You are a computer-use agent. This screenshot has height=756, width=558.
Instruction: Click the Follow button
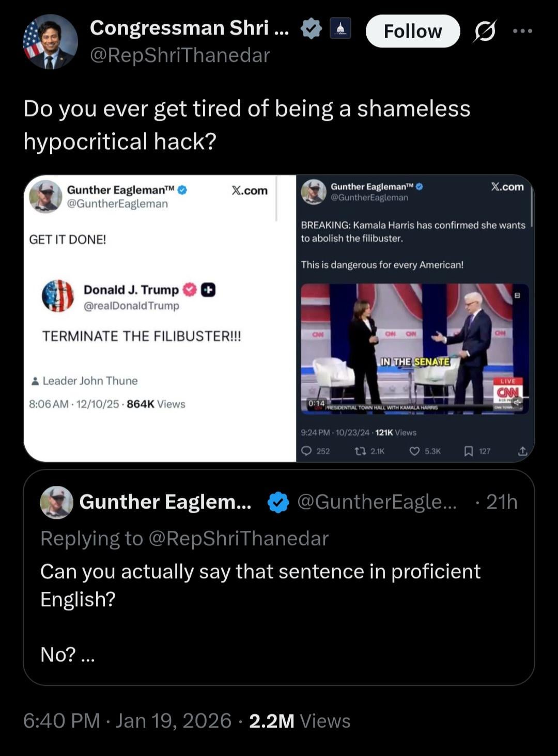(x=412, y=31)
